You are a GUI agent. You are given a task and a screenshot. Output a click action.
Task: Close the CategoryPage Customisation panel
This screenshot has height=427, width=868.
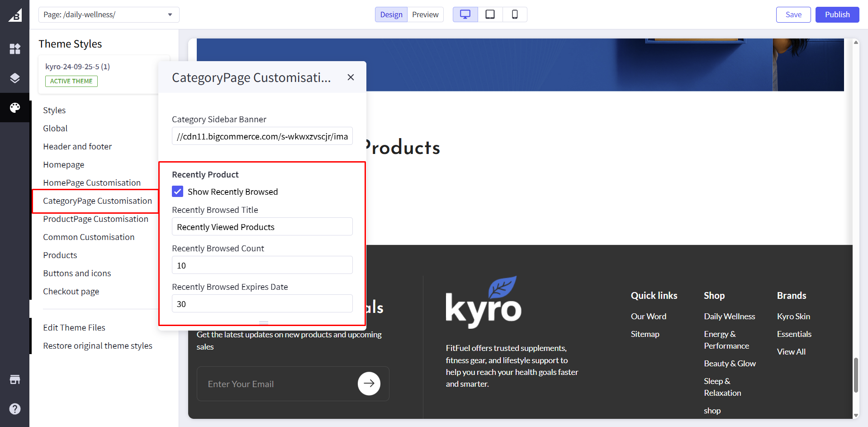pyautogui.click(x=351, y=77)
